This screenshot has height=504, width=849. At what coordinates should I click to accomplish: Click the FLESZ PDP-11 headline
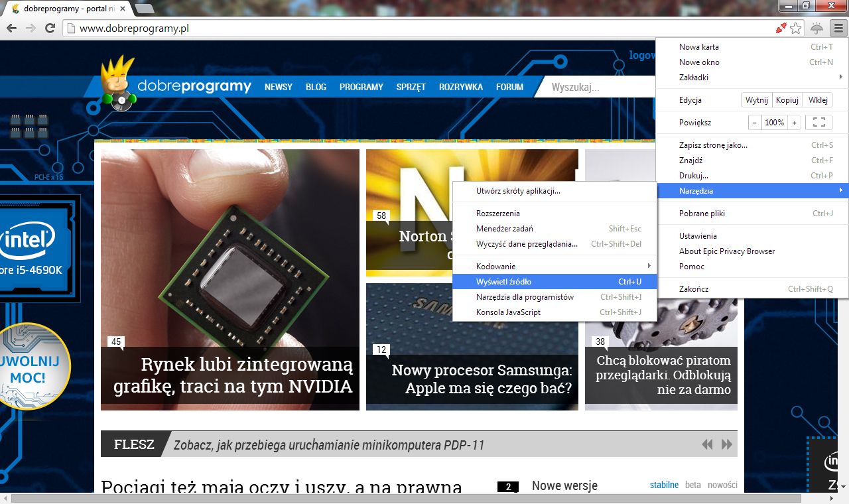coord(329,444)
